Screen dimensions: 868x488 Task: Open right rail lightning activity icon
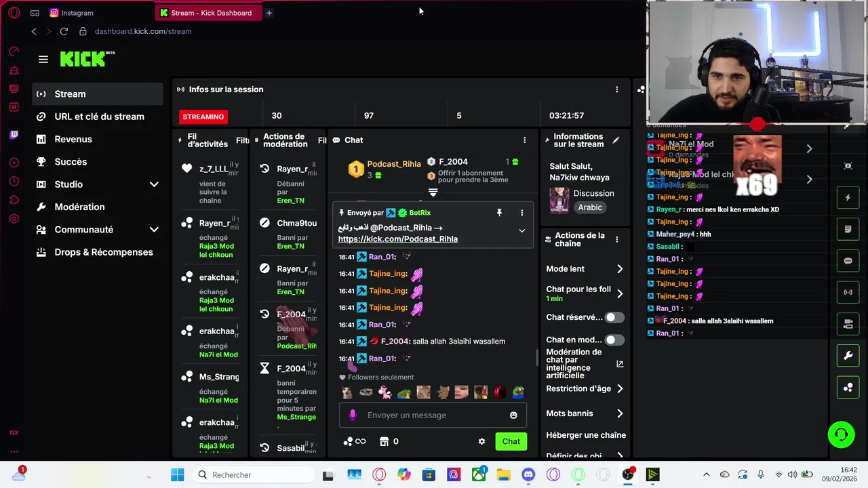pyautogui.click(x=848, y=198)
